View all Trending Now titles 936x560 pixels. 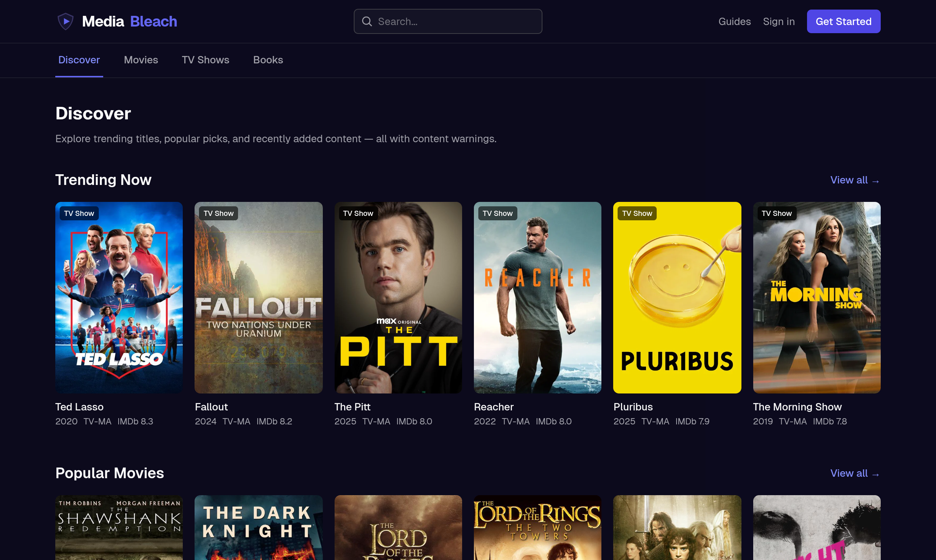pyautogui.click(x=855, y=180)
